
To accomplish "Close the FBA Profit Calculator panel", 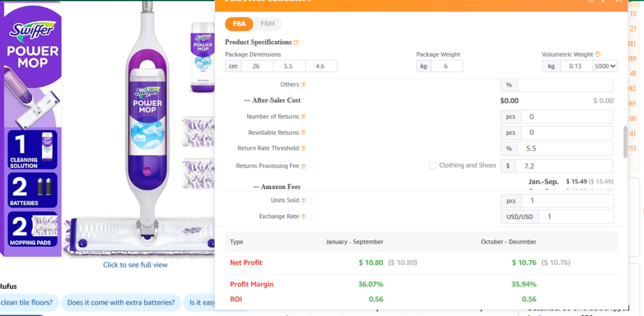I will [x=618, y=1].
